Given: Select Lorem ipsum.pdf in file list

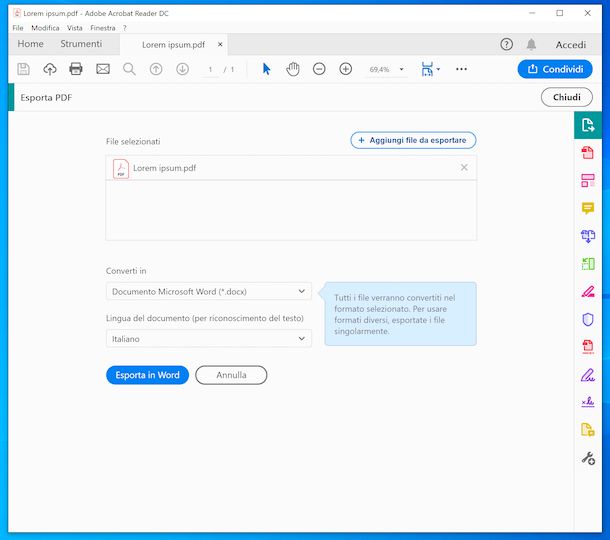Looking at the screenshot, I should (x=291, y=168).
